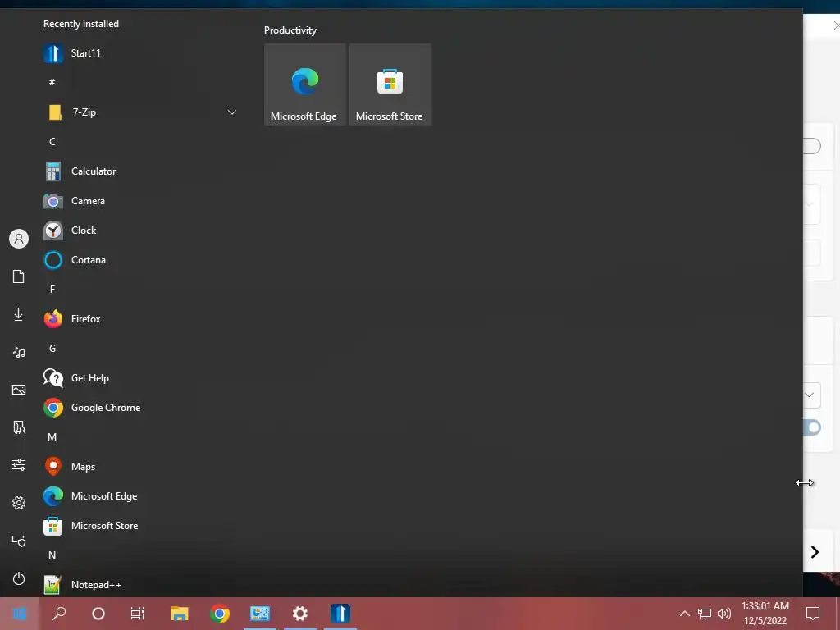Image resolution: width=840 pixels, height=630 pixels.
Task: Open Google Chrome from the taskbar
Action: tap(220, 614)
